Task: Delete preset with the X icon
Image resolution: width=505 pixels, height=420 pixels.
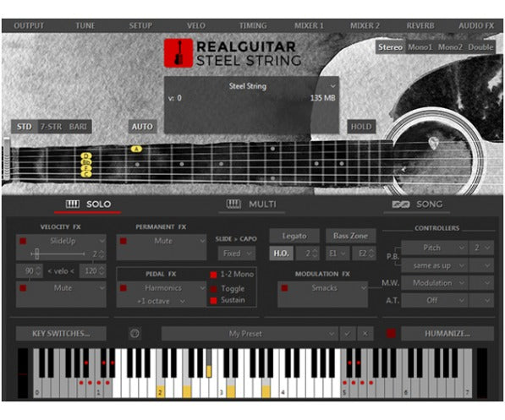Action: pos(365,334)
